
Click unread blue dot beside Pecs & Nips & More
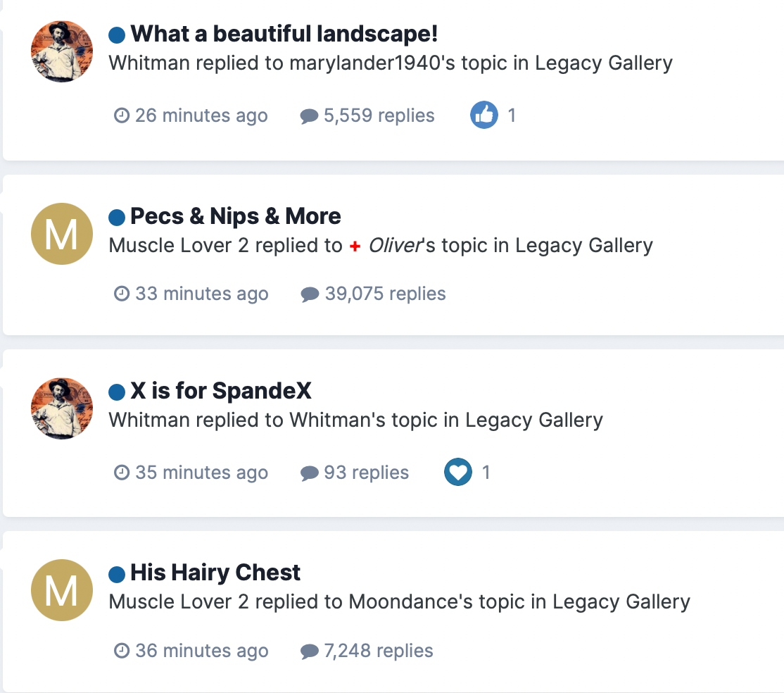(117, 217)
